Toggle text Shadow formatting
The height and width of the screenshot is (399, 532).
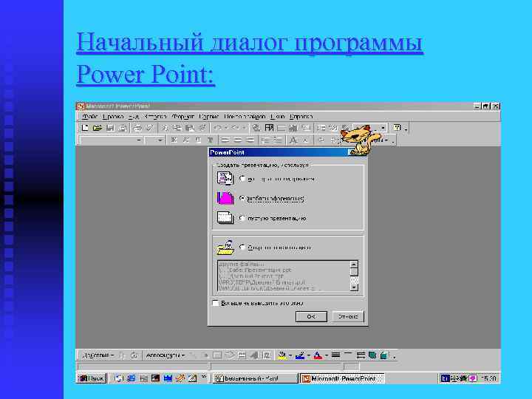pos(211,140)
